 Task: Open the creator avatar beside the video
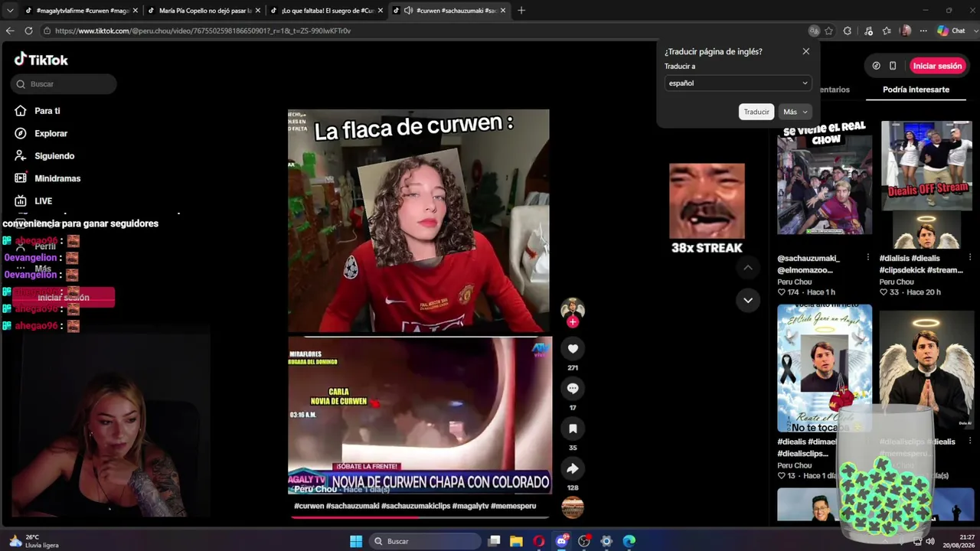[573, 309]
